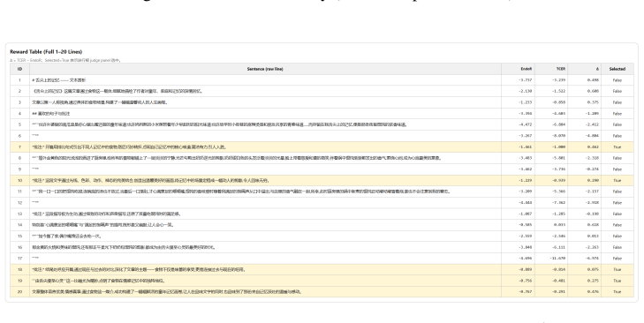Click the False value in row 1
This screenshot has height=323, width=644.
point(617,80)
